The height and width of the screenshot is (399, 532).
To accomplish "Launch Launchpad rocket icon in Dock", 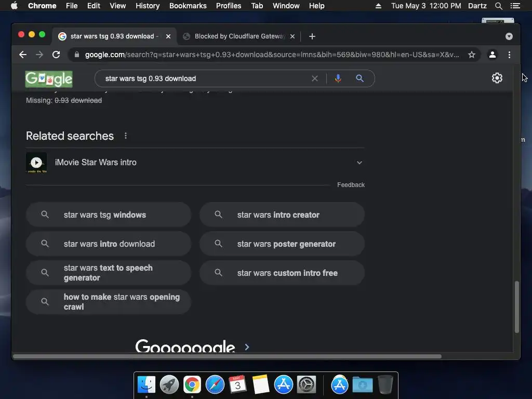I will (x=169, y=384).
